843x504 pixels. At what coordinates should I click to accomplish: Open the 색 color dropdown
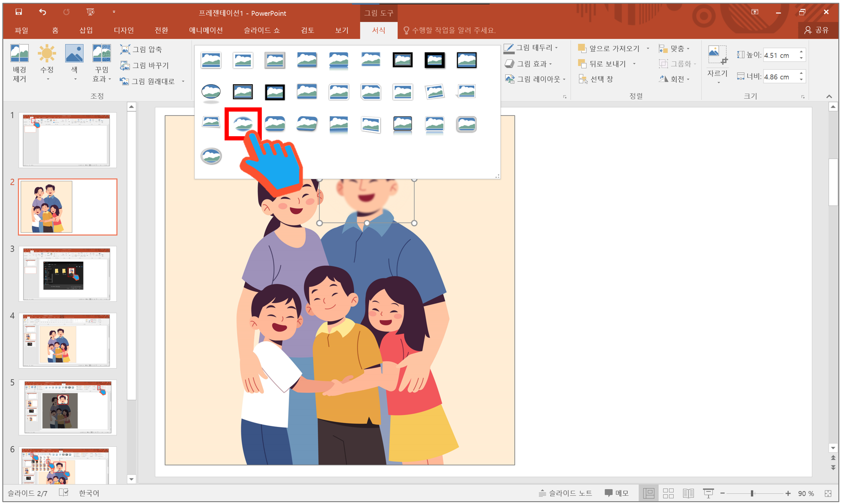[74, 64]
